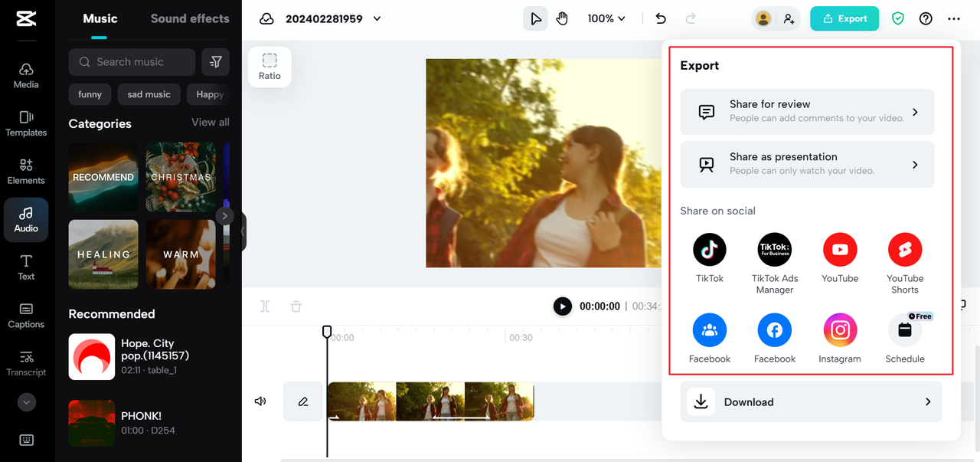Collapse the side panel handle
980x462 pixels.
tap(243, 231)
